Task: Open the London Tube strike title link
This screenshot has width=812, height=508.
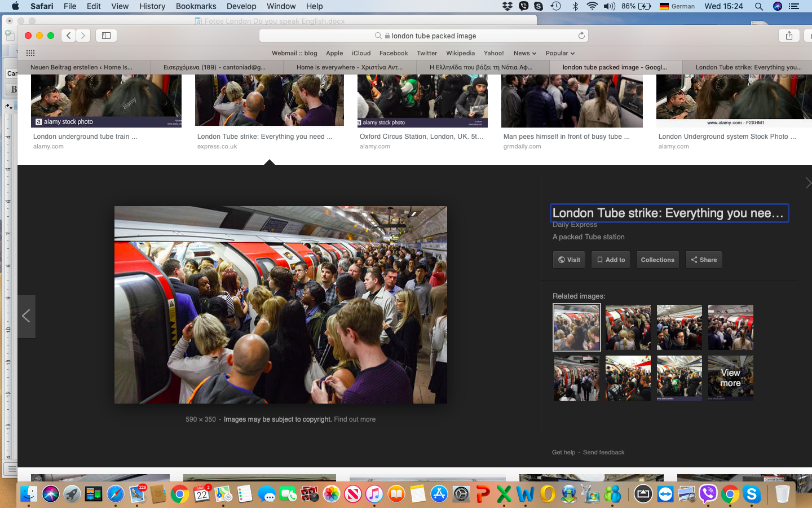Action: click(x=669, y=213)
